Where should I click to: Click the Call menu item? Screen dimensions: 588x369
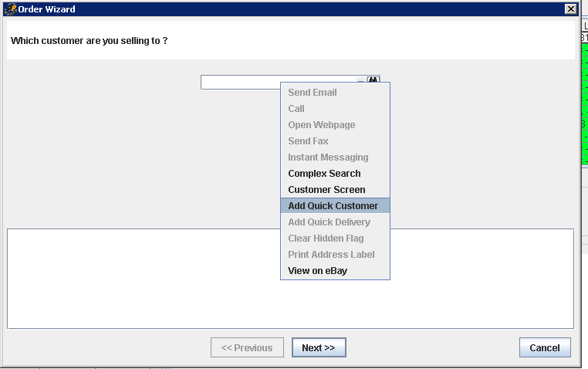tap(296, 109)
